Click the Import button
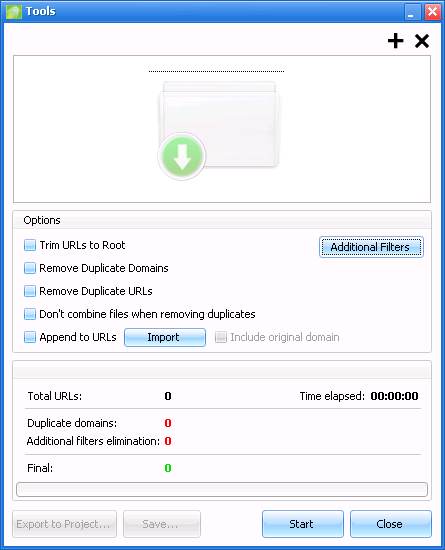Image resolution: width=445 pixels, height=550 pixels. [165, 337]
